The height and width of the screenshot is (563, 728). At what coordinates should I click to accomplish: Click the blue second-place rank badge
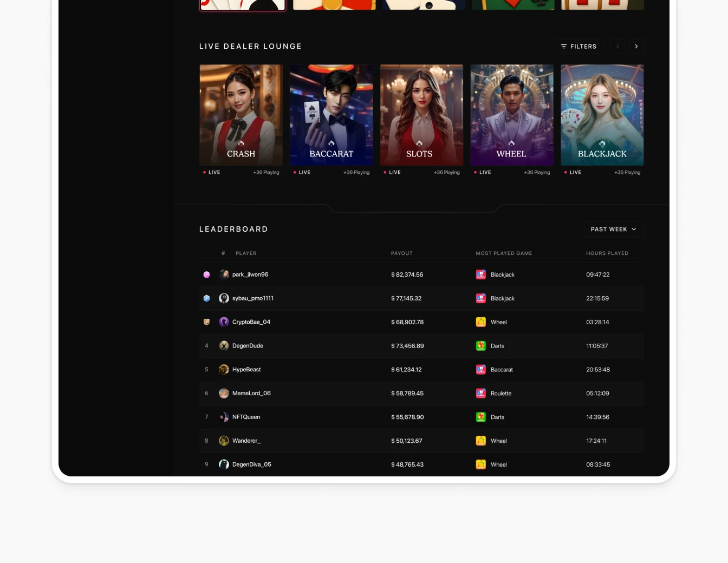point(206,298)
